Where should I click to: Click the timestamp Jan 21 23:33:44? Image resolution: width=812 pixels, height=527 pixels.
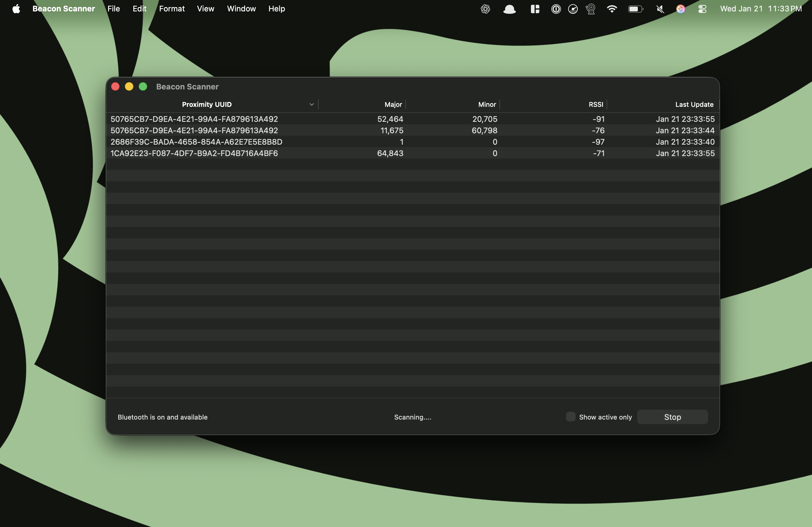pos(685,130)
